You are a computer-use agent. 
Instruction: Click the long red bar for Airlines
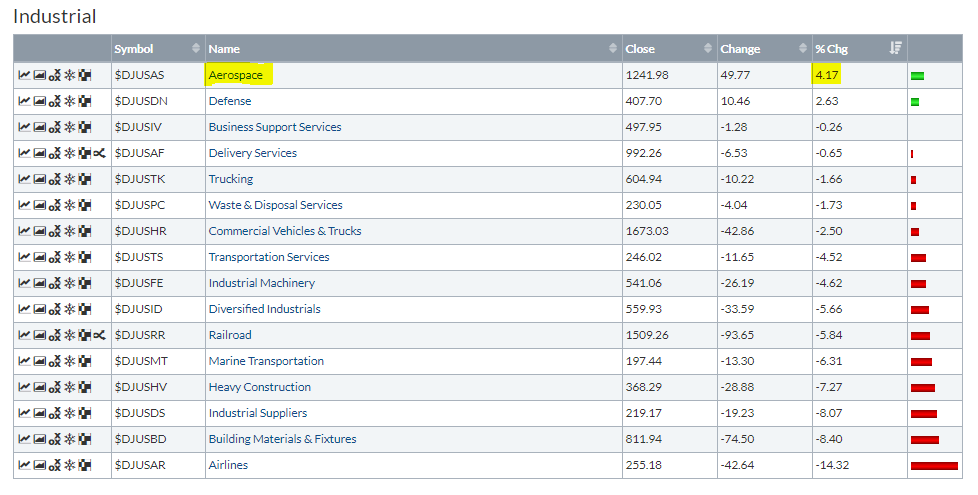click(934, 465)
